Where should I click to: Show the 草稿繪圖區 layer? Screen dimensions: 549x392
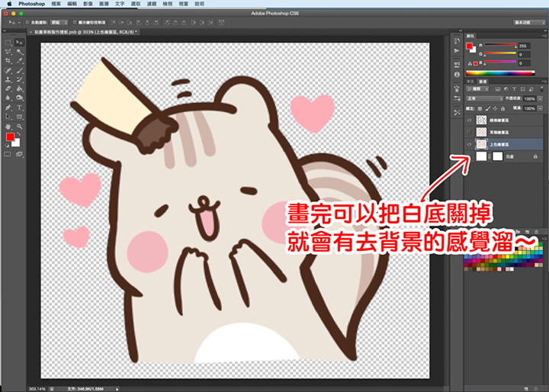(470, 132)
